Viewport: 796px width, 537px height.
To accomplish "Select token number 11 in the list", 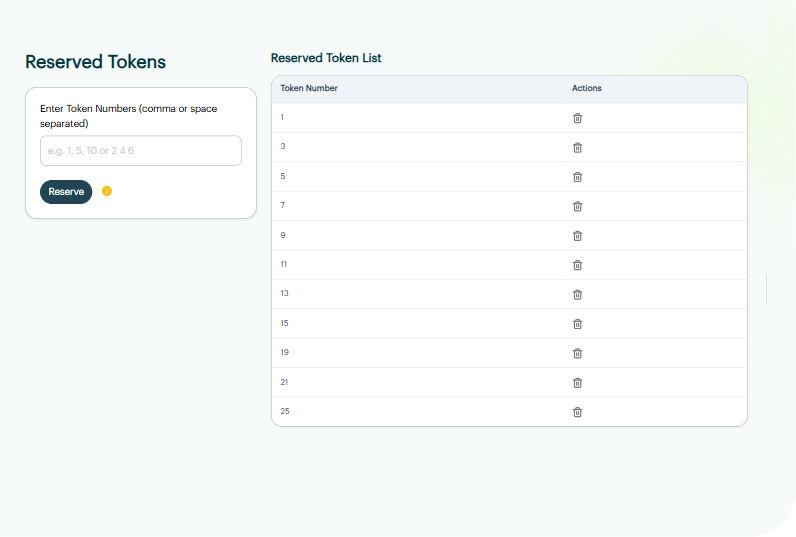I will pos(284,265).
